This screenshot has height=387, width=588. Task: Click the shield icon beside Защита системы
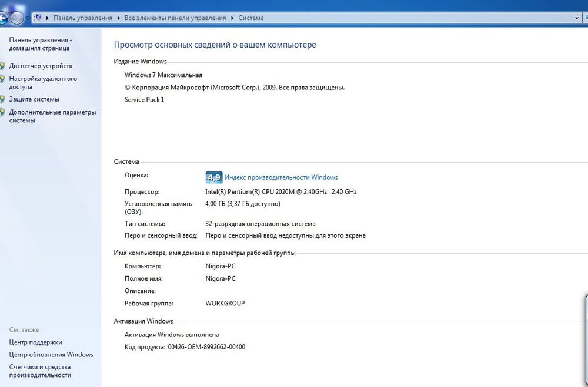click(2, 99)
